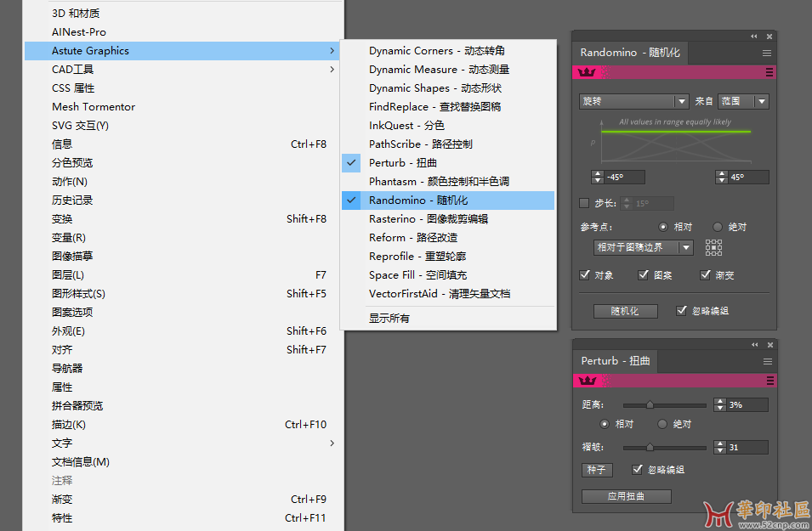This screenshot has height=531, width=812.
Task: Collapse the Perturb panel with double arrows
Action: [x=755, y=345]
